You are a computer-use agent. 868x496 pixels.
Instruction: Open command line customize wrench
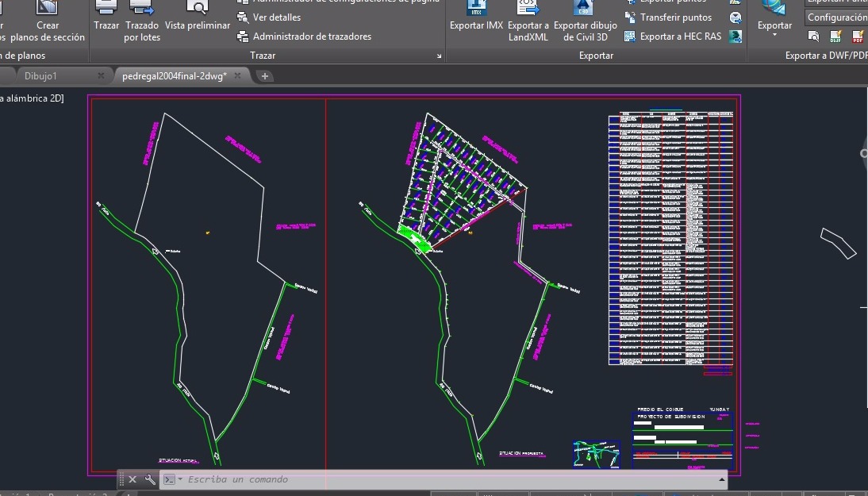click(150, 479)
